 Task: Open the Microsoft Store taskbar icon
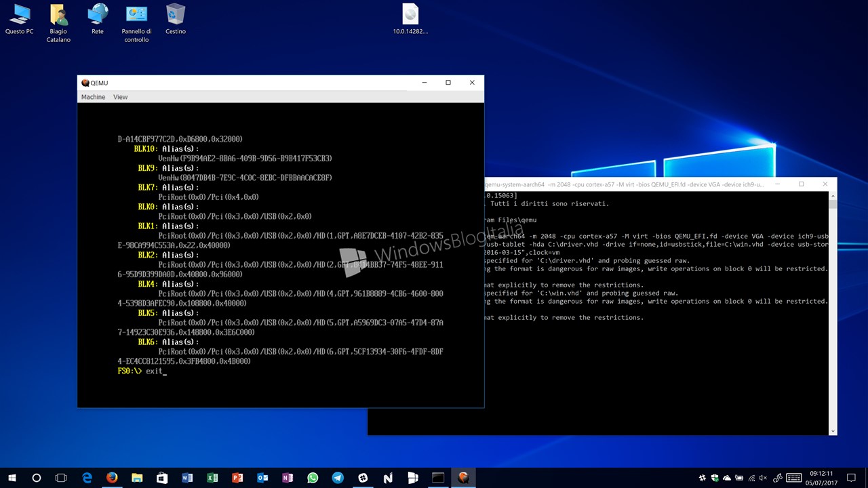pos(162,478)
